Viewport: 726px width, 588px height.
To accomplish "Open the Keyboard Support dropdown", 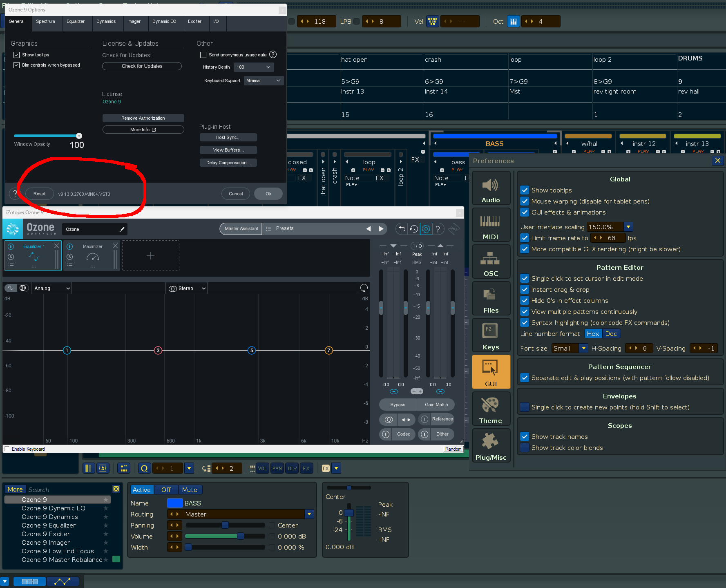I will [x=264, y=81].
